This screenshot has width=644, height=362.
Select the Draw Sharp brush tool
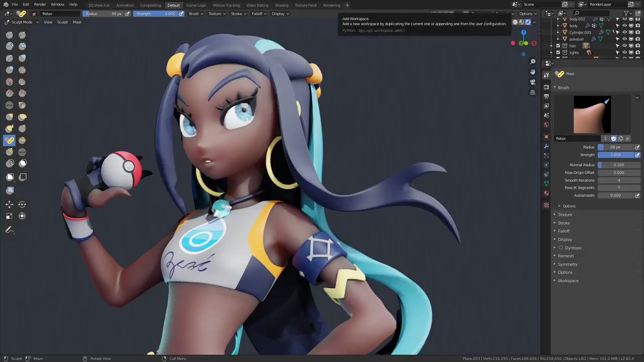22,35
